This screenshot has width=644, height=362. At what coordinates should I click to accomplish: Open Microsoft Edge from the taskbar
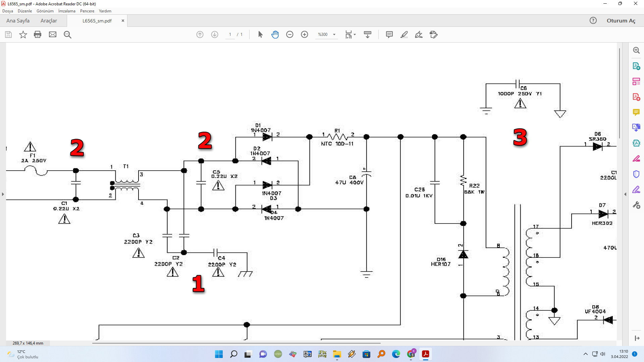point(396,354)
